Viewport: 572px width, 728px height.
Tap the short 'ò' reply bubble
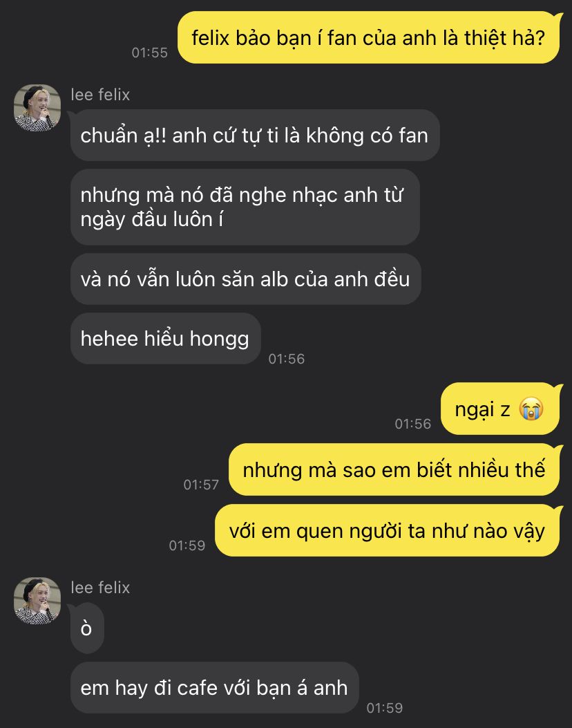click(x=87, y=628)
